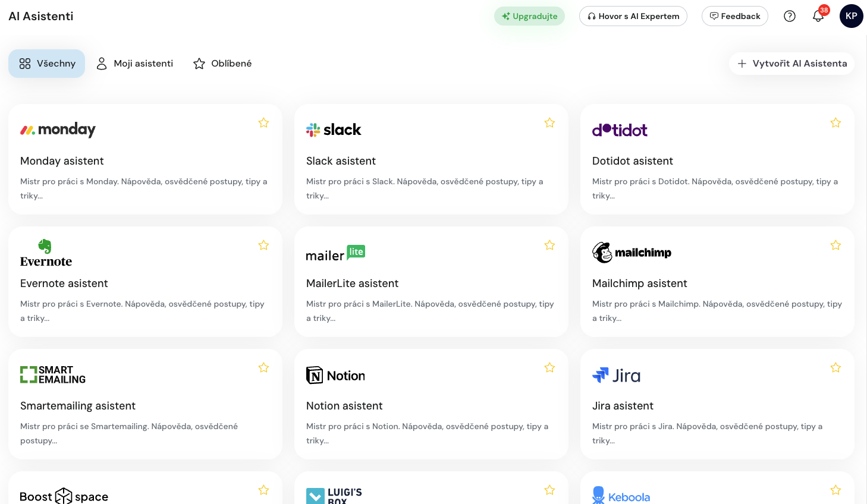Open the MailerLite asistent title
867x504 pixels.
(353, 283)
